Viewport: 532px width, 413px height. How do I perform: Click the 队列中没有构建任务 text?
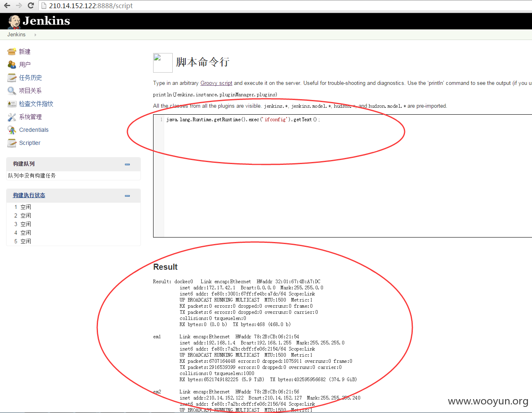coord(32,175)
